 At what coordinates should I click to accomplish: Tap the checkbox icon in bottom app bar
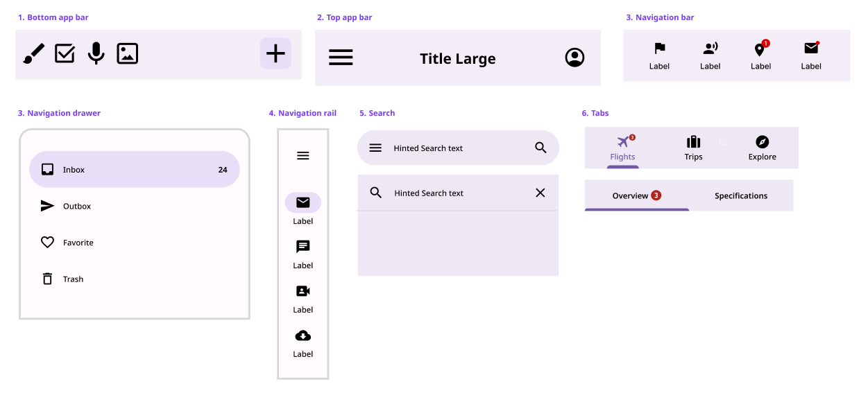tap(65, 53)
